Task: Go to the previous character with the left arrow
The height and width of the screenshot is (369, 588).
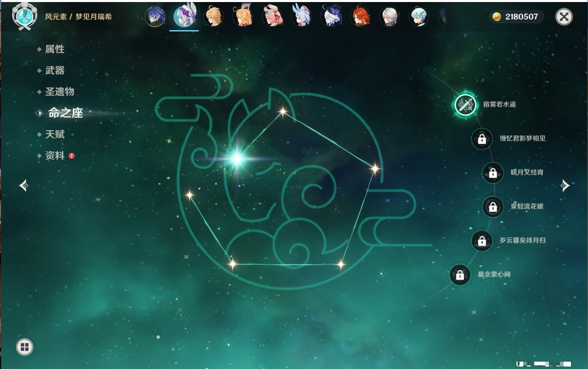Action: [x=24, y=186]
